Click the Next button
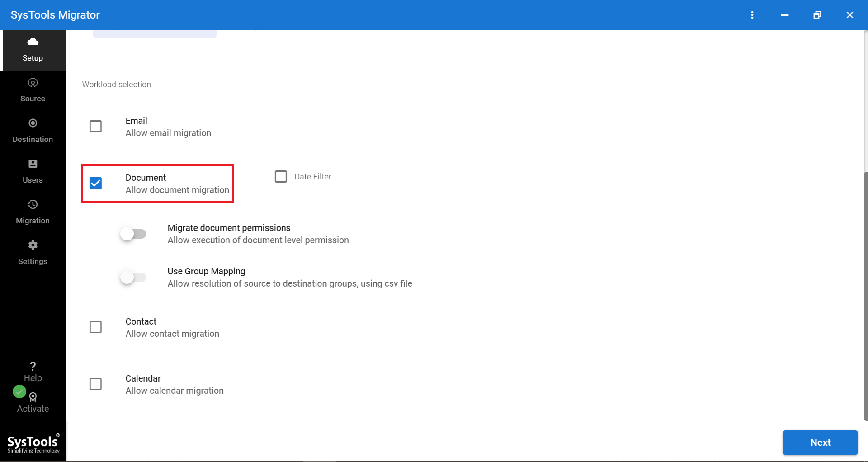The height and width of the screenshot is (462, 868). tap(820, 443)
